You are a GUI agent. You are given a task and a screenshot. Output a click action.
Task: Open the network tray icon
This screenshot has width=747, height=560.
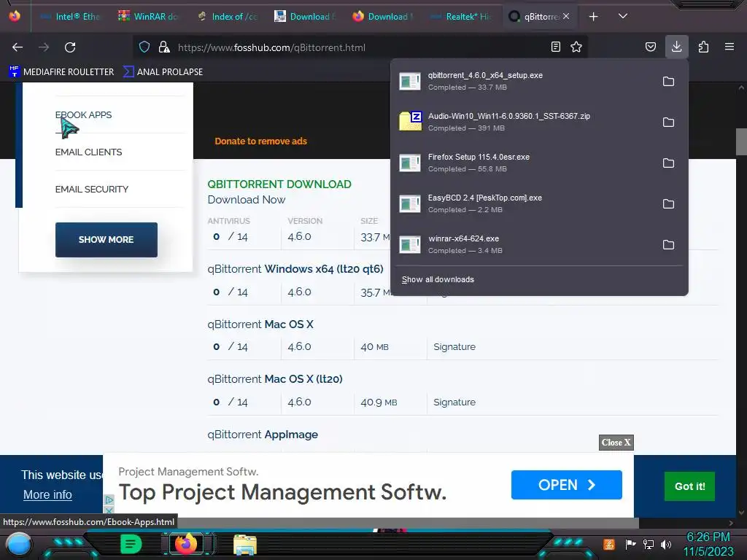649,544
